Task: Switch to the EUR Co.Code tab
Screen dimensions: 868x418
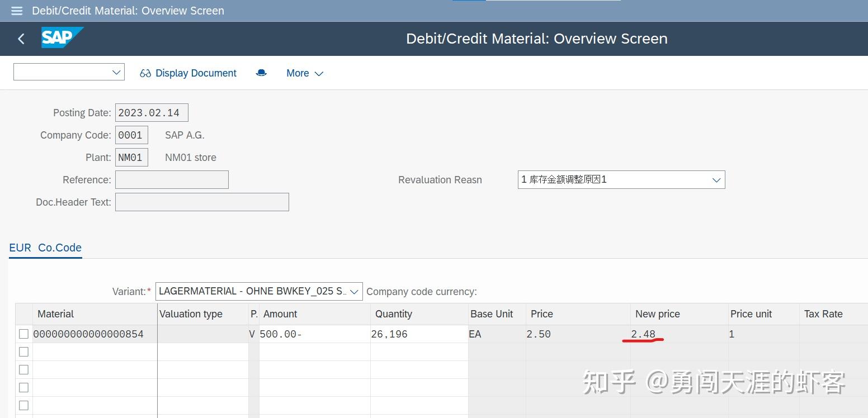Action: click(45, 248)
